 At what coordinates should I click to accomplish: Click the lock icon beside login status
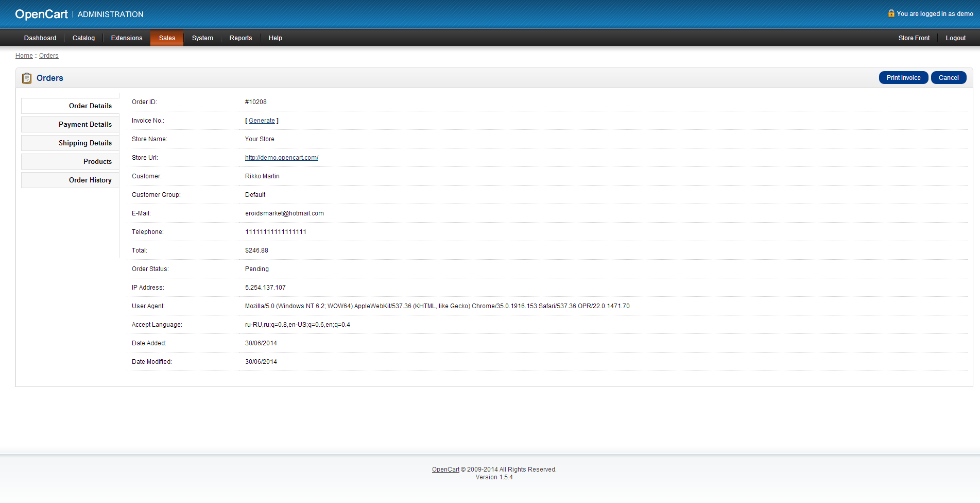[x=891, y=13]
